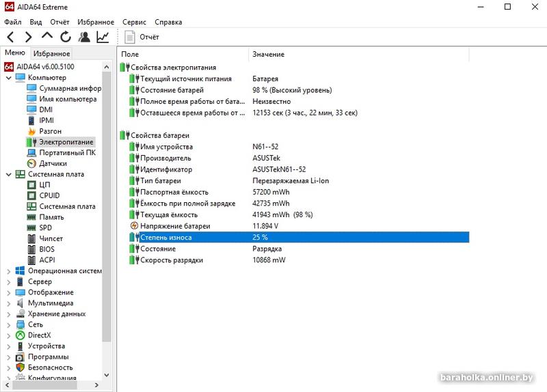Click the sidebar horizontal scroll left arrow
547x392 pixels.
pos(7,385)
